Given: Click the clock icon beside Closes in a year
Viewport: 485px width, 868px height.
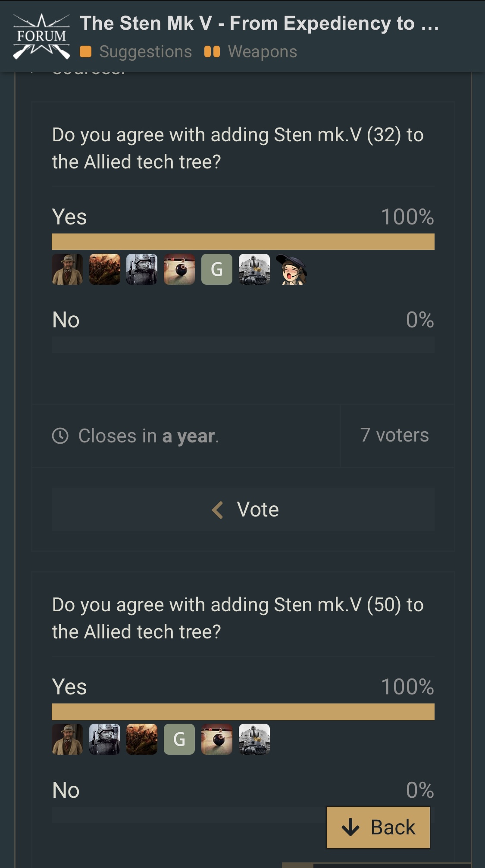Looking at the screenshot, I should [x=60, y=436].
